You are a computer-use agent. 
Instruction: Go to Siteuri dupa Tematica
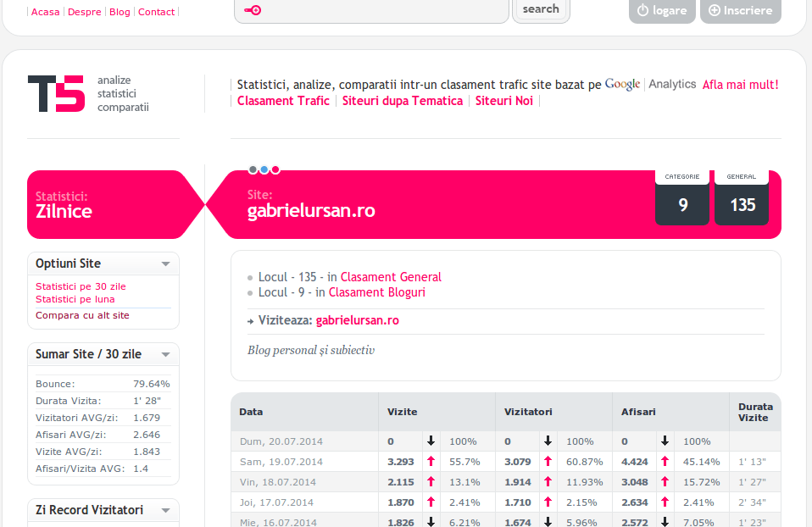click(x=403, y=101)
